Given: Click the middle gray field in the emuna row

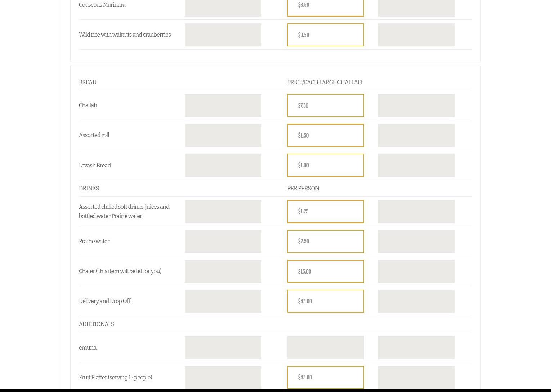Looking at the screenshot, I should coord(326,348).
